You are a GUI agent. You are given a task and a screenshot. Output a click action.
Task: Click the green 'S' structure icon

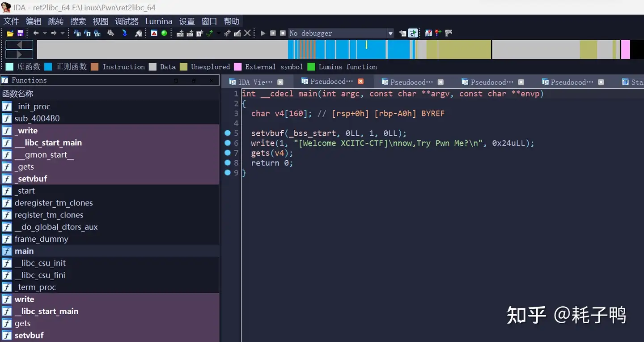(209, 33)
